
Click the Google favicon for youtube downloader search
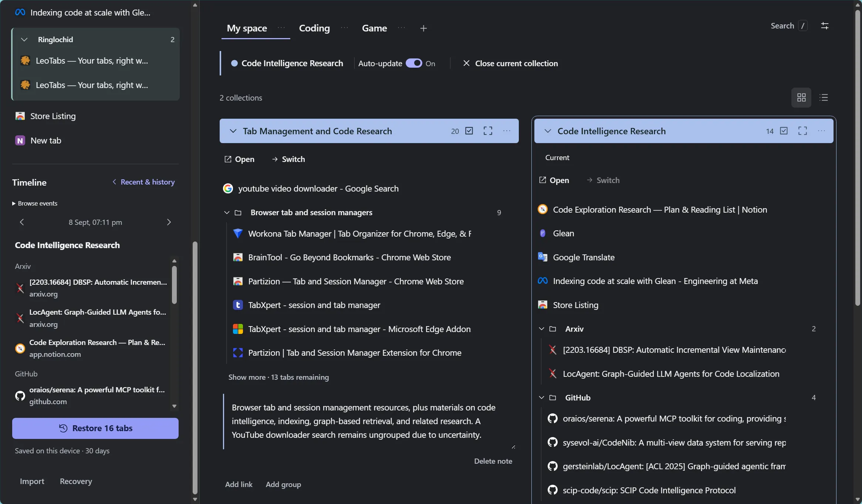tap(228, 189)
